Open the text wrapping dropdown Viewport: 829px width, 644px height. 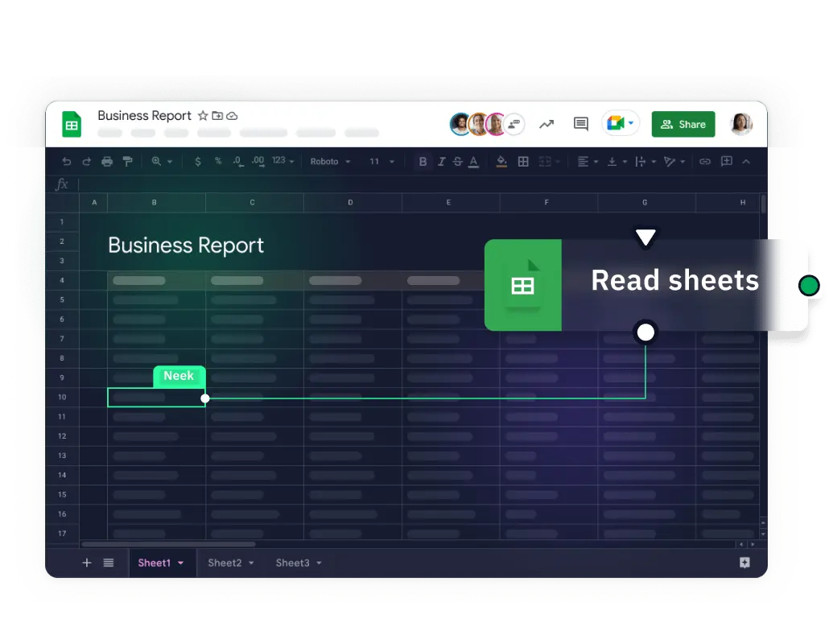645,162
